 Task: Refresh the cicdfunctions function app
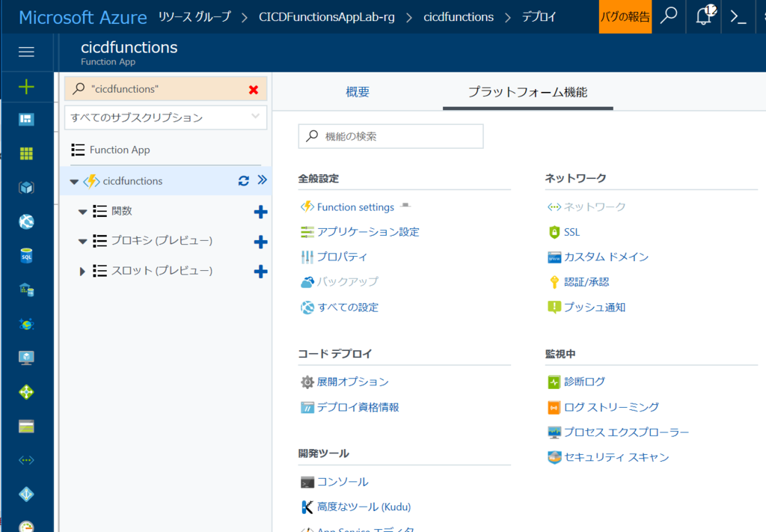243,181
